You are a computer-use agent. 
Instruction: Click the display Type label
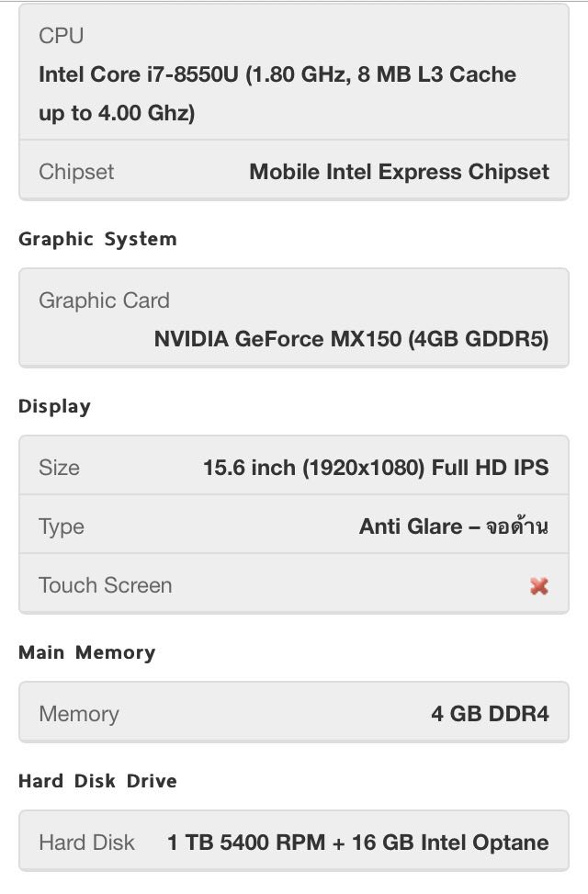click(61, 526)
